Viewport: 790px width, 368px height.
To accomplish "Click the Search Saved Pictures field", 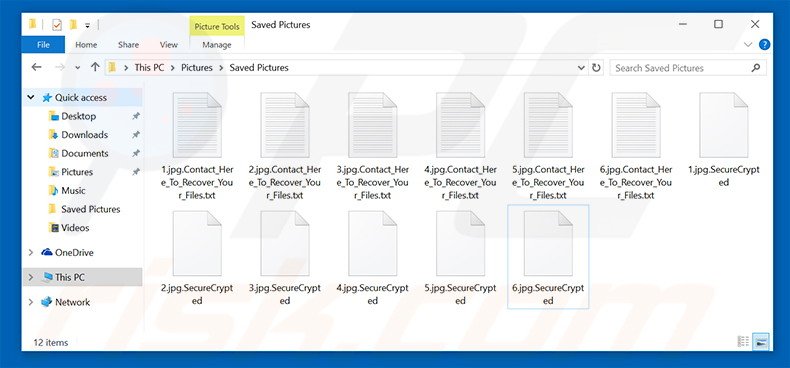I will (688, 68).
